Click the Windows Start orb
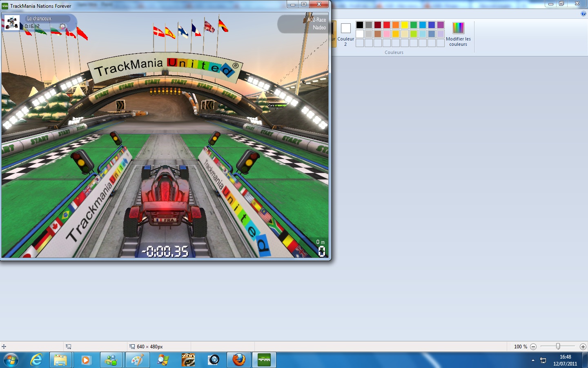The width and height of the screenshot is (588, 368). [x=11, y=360]
